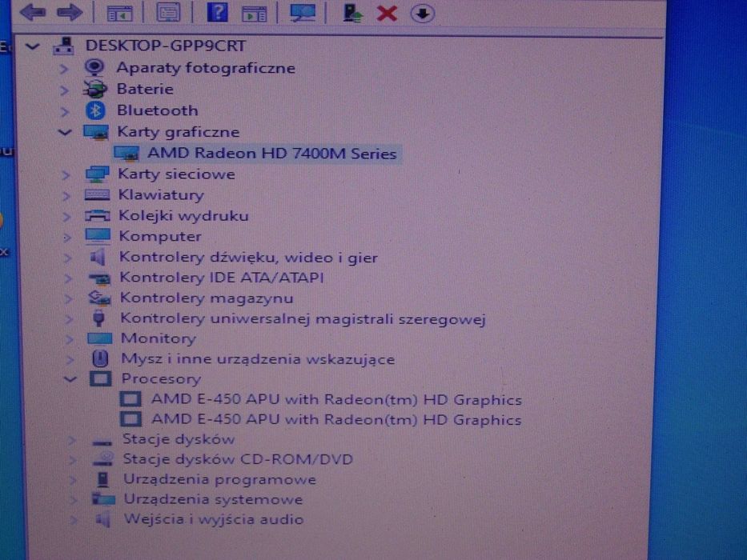This screenshot has width=747, height=560.
Task: Click the Urządzenia systemowe folder icon
Action: [x=103, y=499]
